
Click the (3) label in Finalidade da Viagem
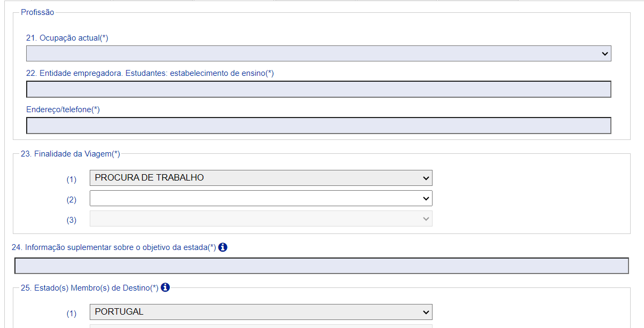click(x=72, y=220)
